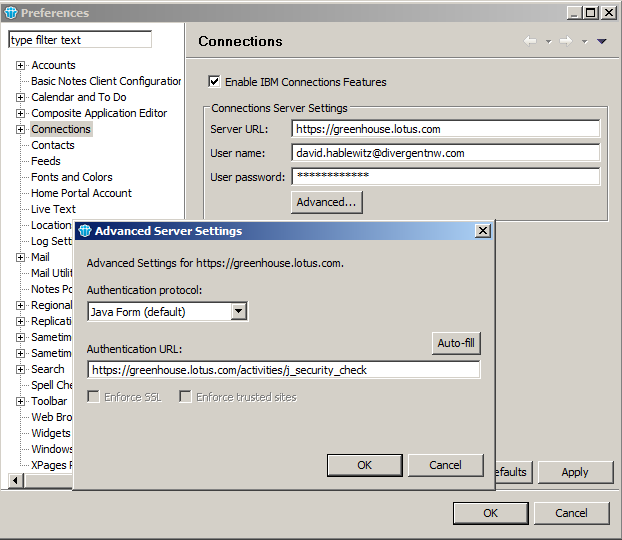The width and height of the screenshot is (622, 540).
Task: Expand the Composite Application Editor node
Action: pos(20,113)
